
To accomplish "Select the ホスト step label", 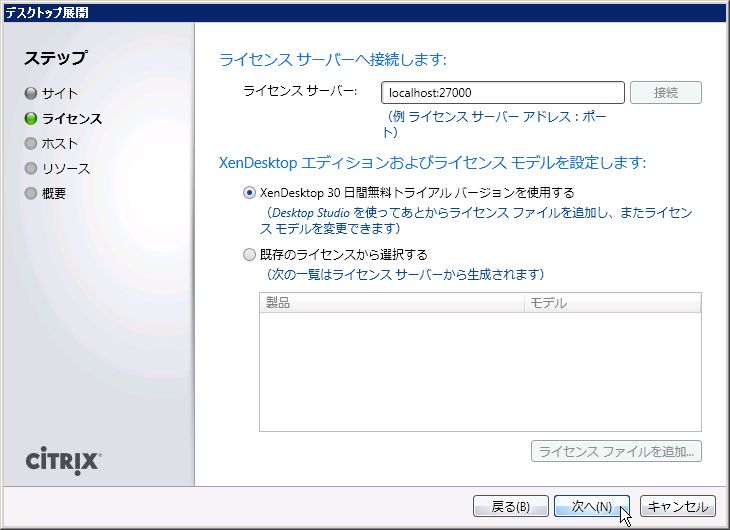I will pyautogui.click(x=60, y=143).
